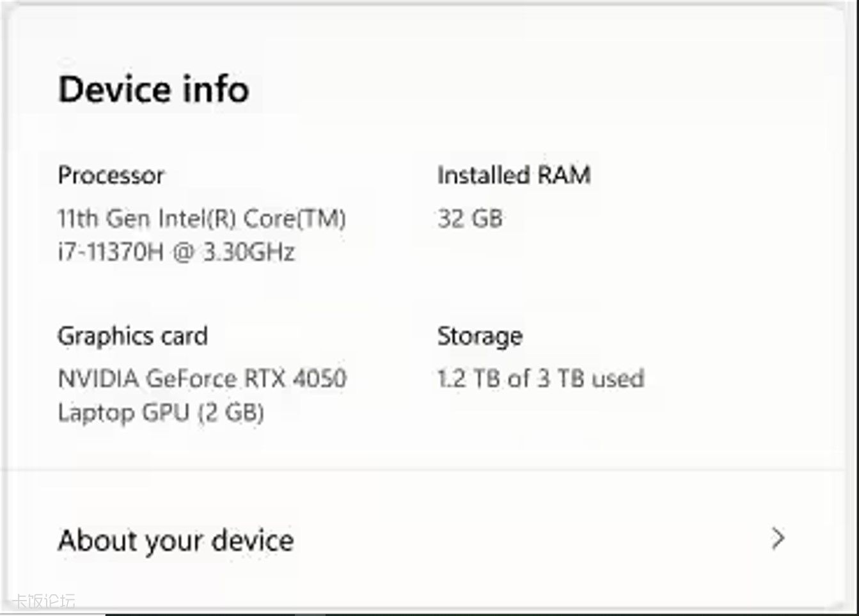Click the Device info heading
859x616 pixels.
click(154, 89)
